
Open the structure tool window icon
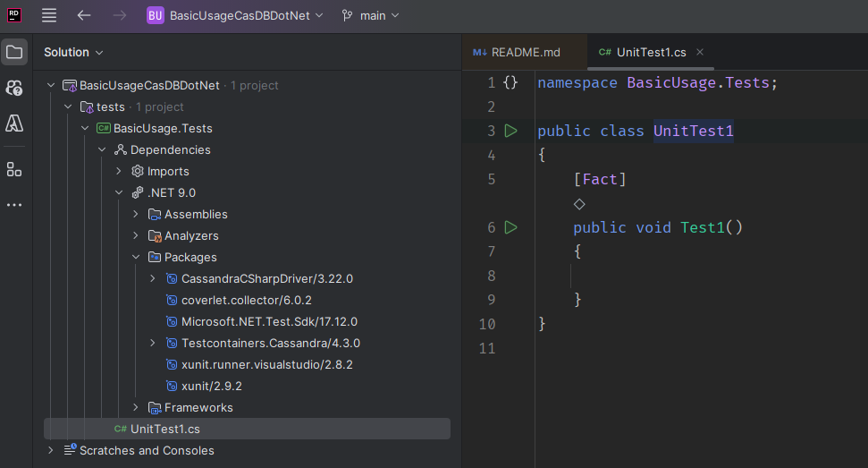pyautogui.click(x=14, y=169)
